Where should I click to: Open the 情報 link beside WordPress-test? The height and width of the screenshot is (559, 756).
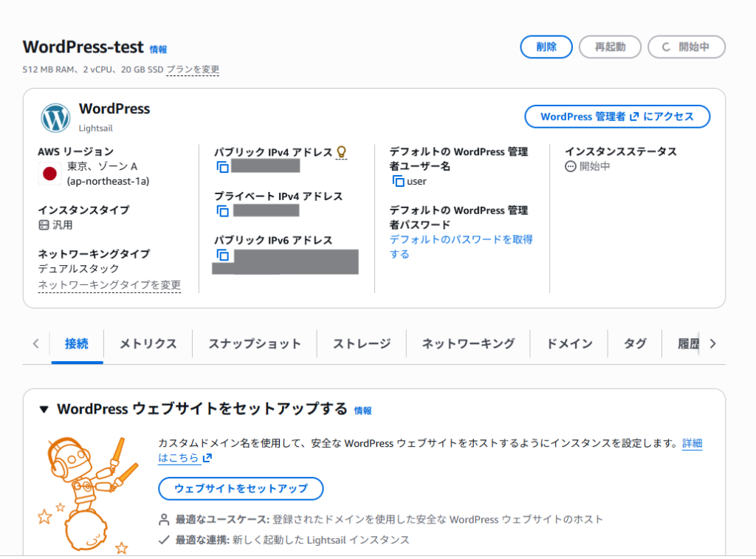158,49
